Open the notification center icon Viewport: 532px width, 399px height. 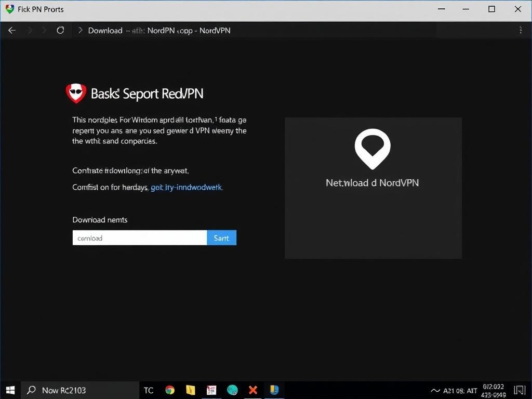(x=520, y=391)
